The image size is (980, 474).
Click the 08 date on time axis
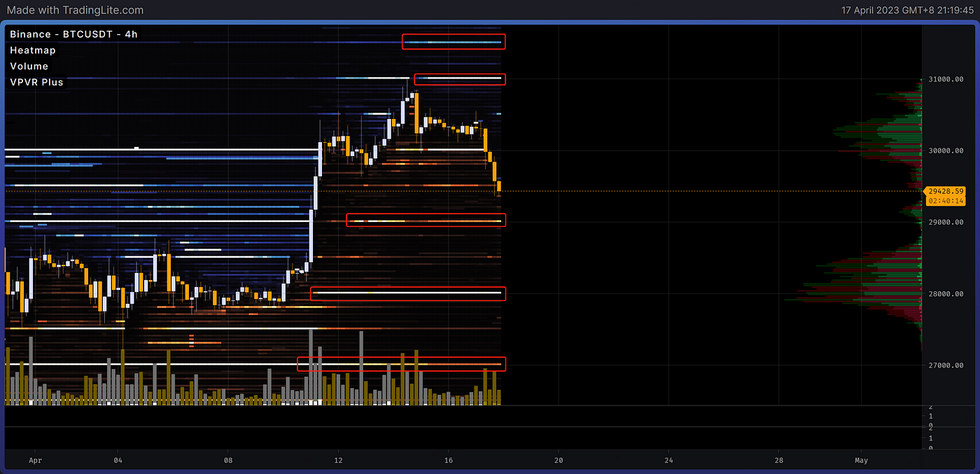pyautogui.click(x=227, y=461)
